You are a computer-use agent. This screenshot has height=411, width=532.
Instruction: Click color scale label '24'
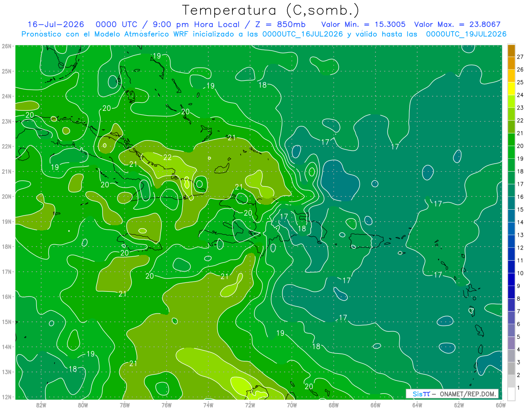[x=520, y=95]
